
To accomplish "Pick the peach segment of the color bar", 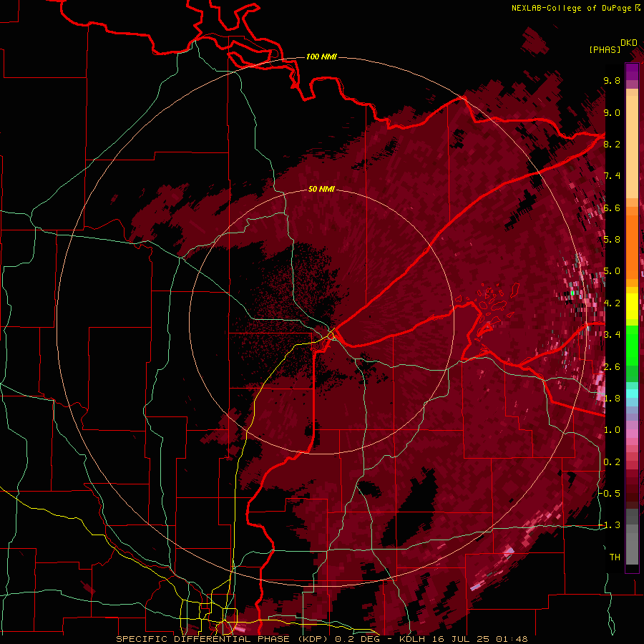I will point(632,147).
